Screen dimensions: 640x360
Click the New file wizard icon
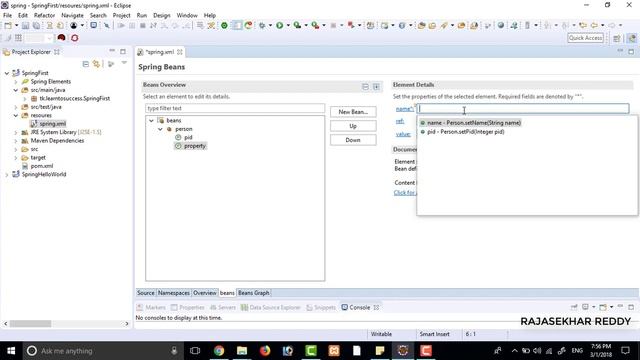[x=8, y=25]
